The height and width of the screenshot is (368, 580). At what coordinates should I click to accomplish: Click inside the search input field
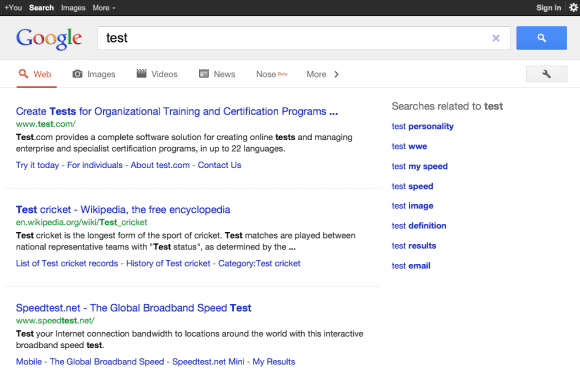click(x=296, y=38)
